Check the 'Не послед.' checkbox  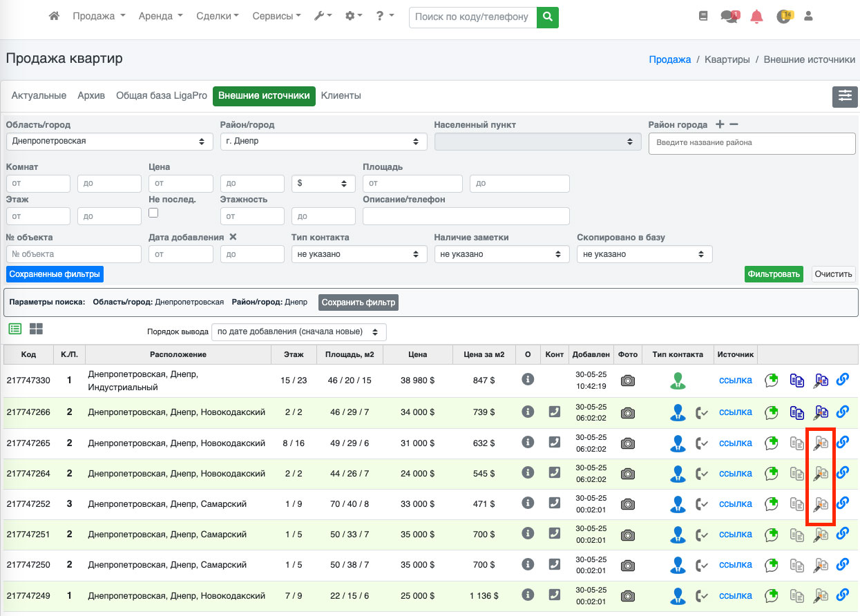coord(153,213)
